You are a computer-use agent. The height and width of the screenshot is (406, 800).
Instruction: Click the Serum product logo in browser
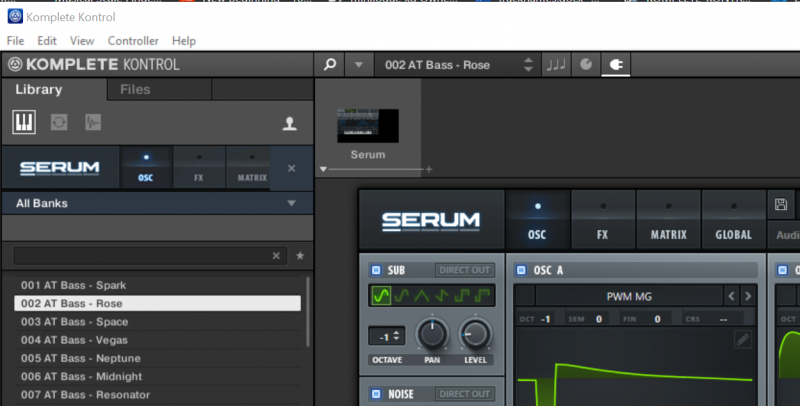[60, 168]
